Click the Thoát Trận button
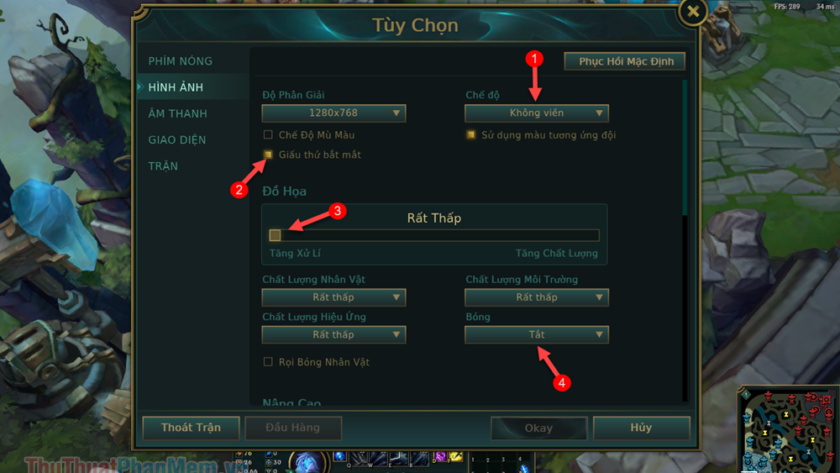 tap(191, 427)
